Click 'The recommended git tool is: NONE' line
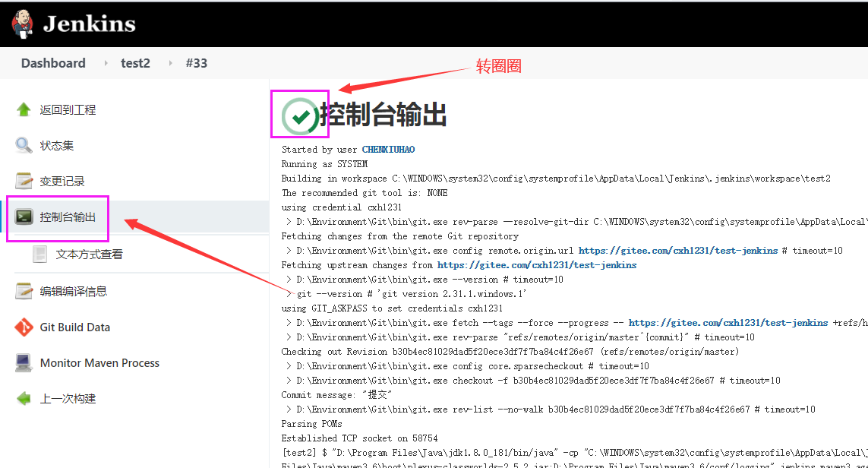The width and height of the screenshot is (868, 468). click(365, 193)
